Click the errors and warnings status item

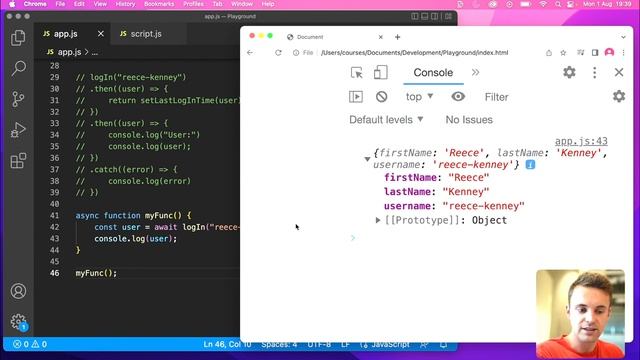pos(30,344)
